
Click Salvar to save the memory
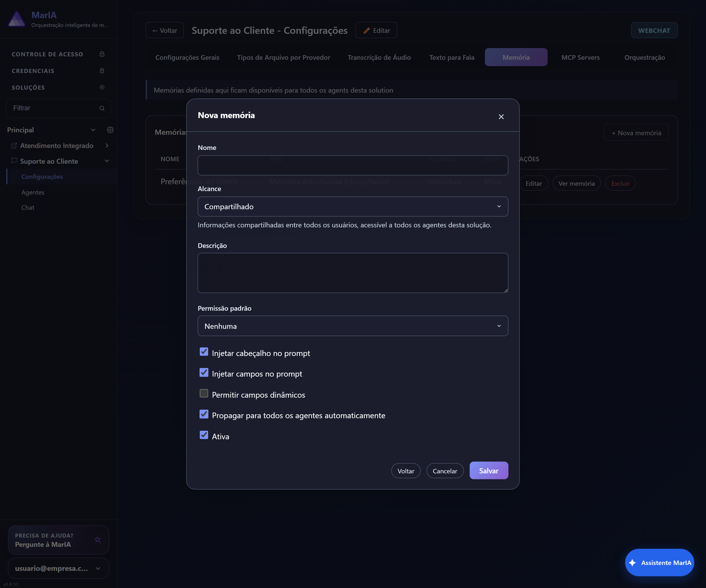tap(489, 471)
